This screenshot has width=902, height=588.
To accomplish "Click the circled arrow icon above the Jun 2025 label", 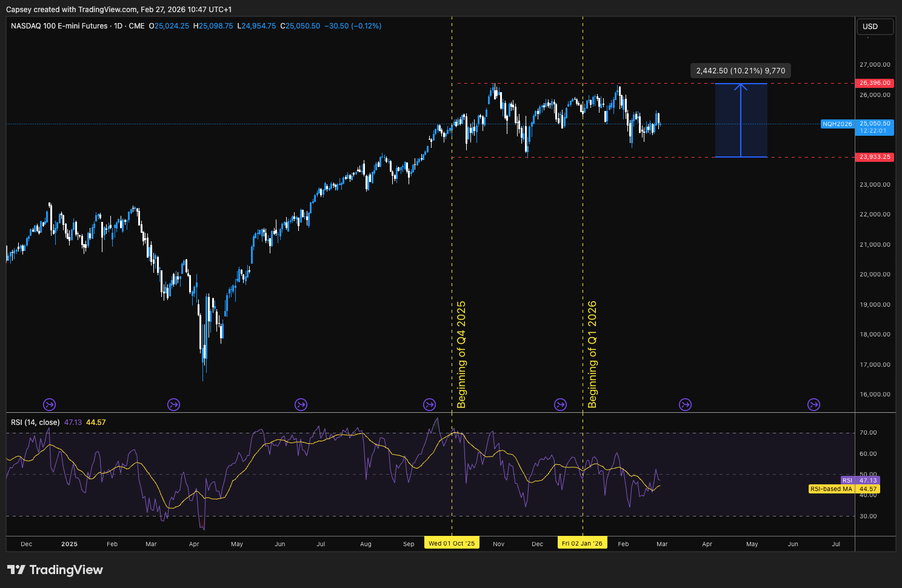I will [301, 404].
